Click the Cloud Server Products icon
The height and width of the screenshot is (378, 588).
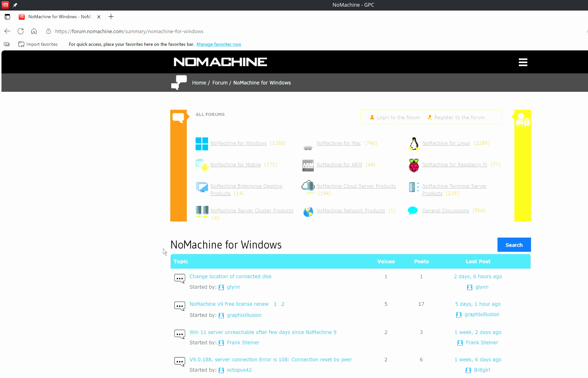[x=308, y=187]
